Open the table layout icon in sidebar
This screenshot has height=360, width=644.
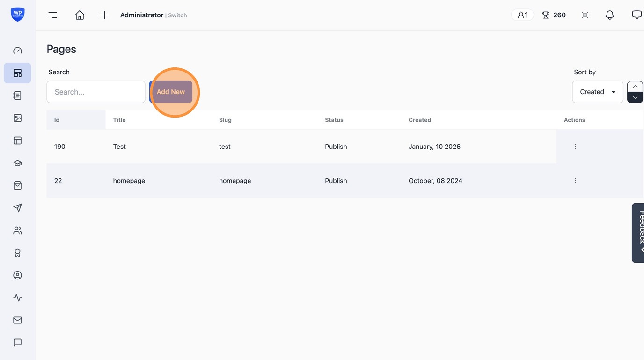point(17,140)
